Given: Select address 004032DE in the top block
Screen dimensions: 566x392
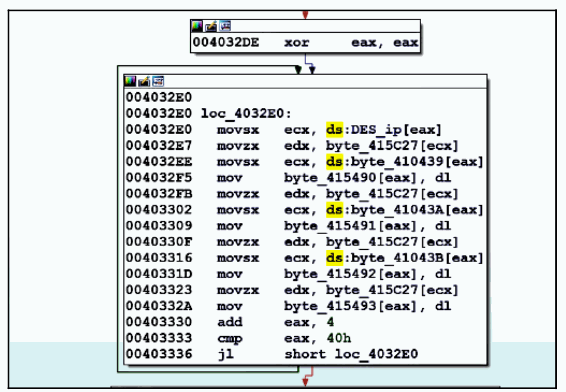Looking at the screenshot, I should [x=226, y=42].
